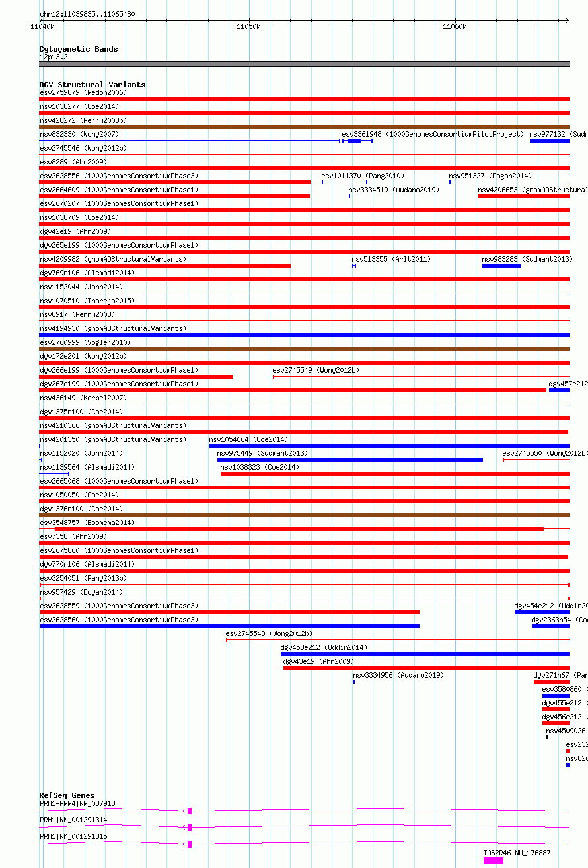Click nsv4194930 (gnomADStructuralVariants) label
The image size is (588, 868).
pyautogui.click(x=113, y=328)
